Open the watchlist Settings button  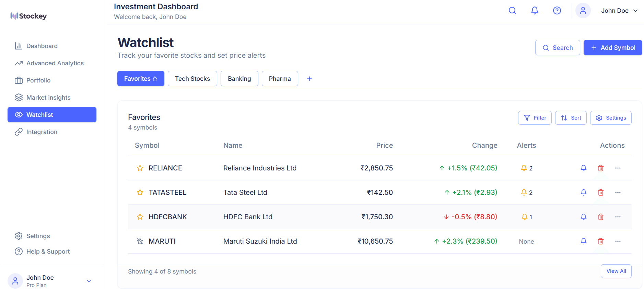click(611, 118)
